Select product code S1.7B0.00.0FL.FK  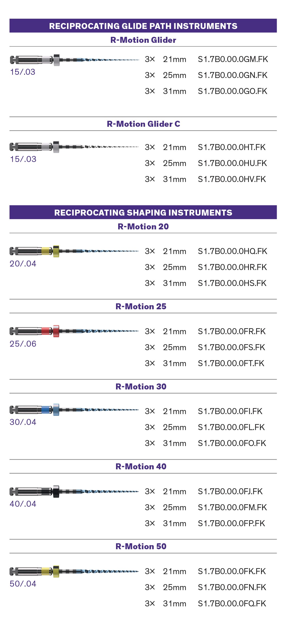pos(231,427)
